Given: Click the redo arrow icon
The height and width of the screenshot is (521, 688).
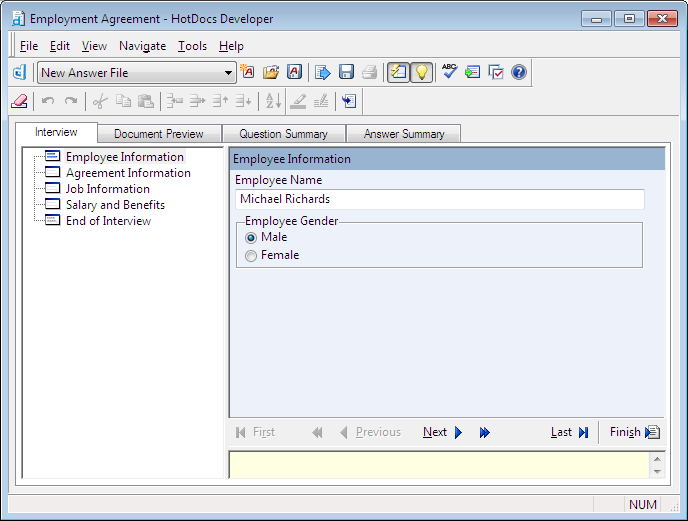Looking at the screenshot, I should tap(71, 101).
